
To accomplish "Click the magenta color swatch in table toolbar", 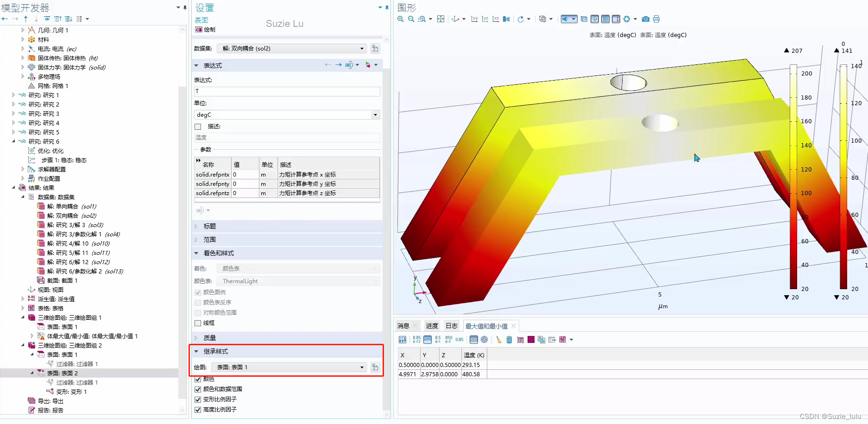I will coord(531,339).
